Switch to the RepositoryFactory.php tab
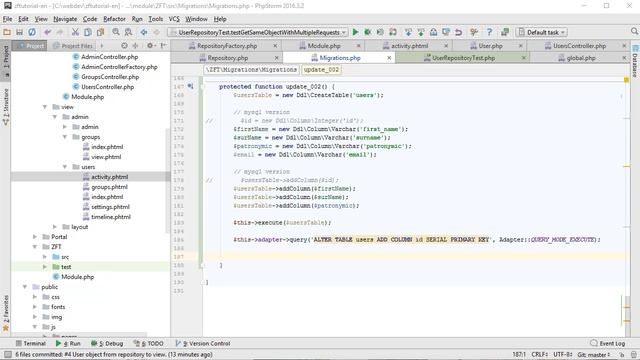This screenshot has width=640, height=360. 227,46
